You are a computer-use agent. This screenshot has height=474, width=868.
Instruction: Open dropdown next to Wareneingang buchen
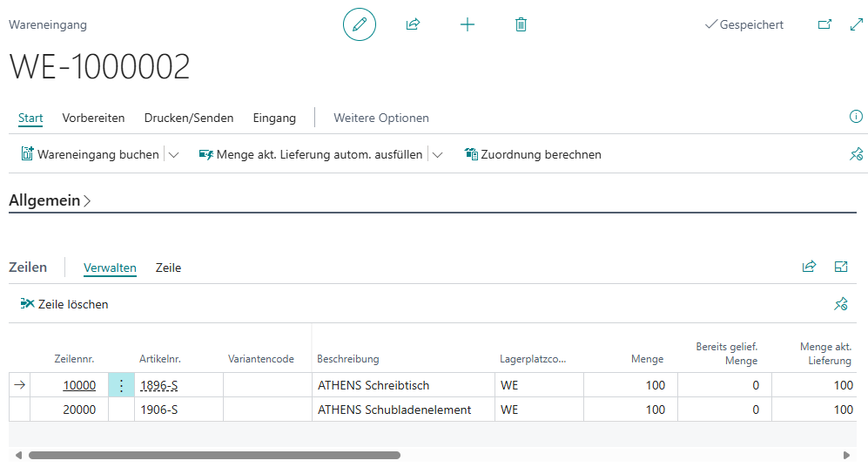coord(173,154)
